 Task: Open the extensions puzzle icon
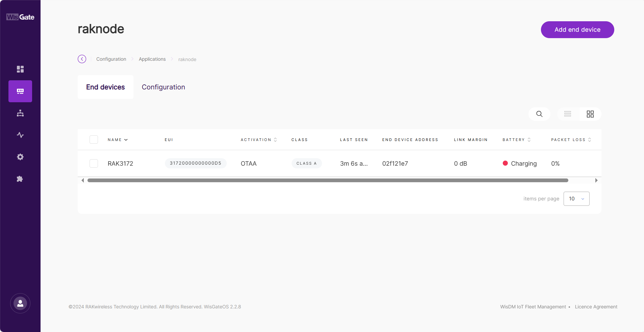tap(20, 179)
